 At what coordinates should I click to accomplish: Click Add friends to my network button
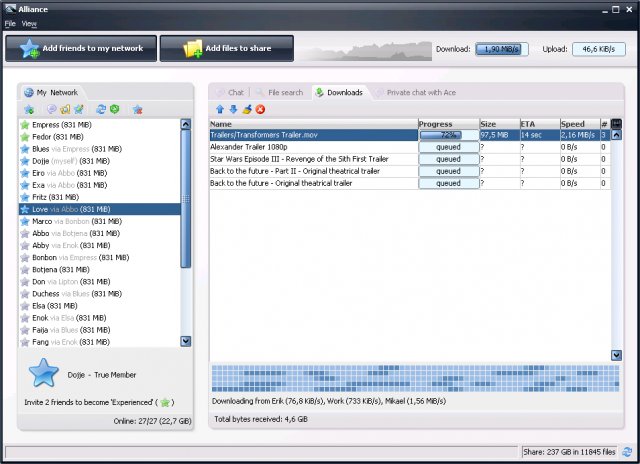(81, 48)
